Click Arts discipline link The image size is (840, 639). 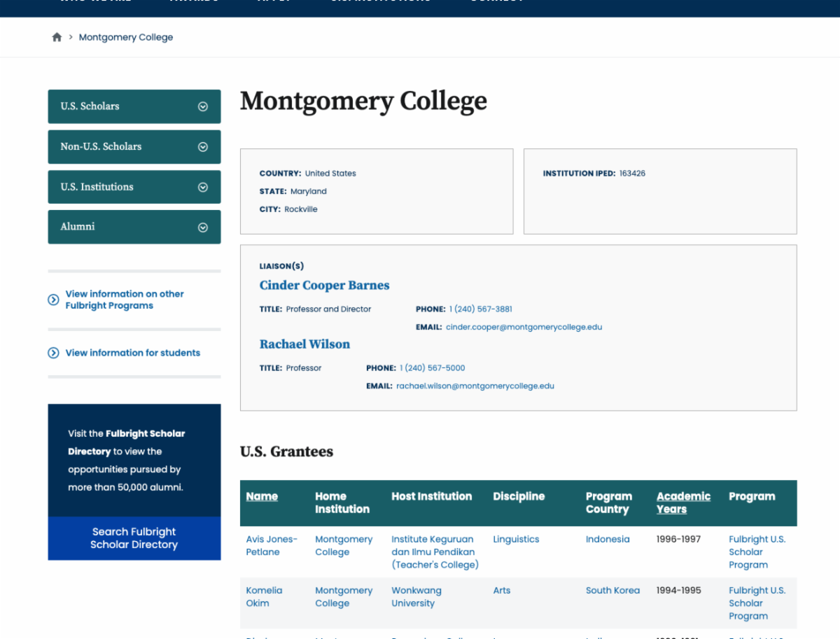click(x=502, y=590)
